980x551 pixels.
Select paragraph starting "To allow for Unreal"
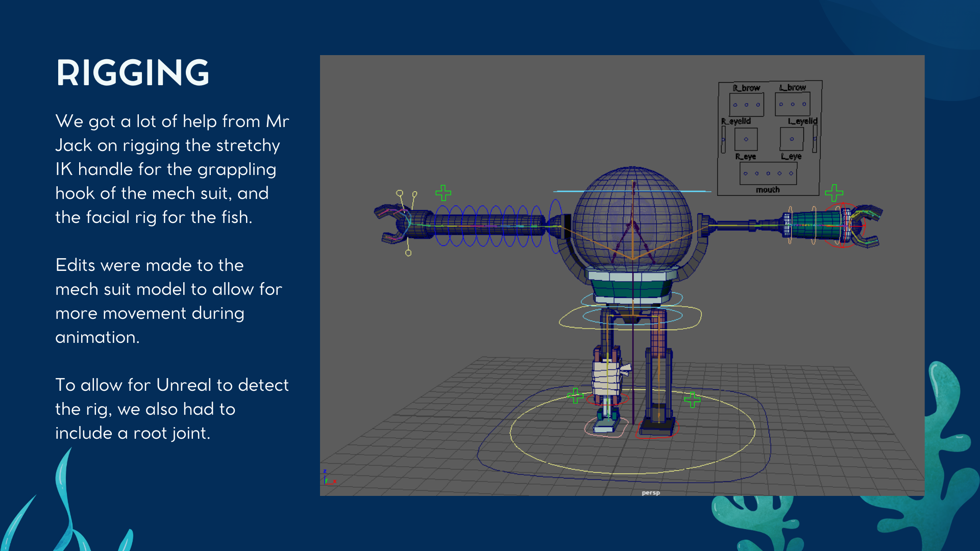[x=172, y=409]
